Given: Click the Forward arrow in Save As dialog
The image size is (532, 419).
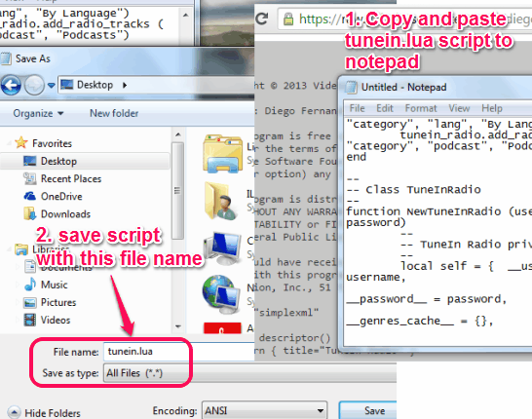Looking at the screenshot, I should [x=34, y=85].
